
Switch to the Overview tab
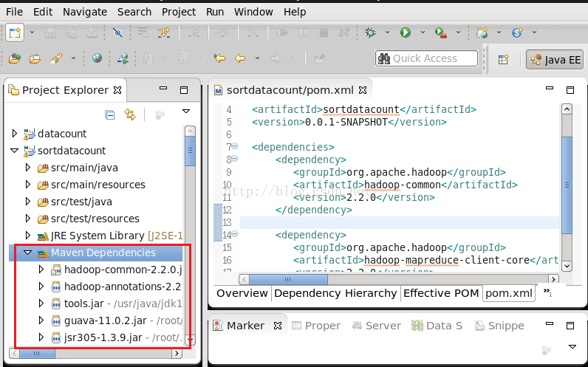click(242, 293)
